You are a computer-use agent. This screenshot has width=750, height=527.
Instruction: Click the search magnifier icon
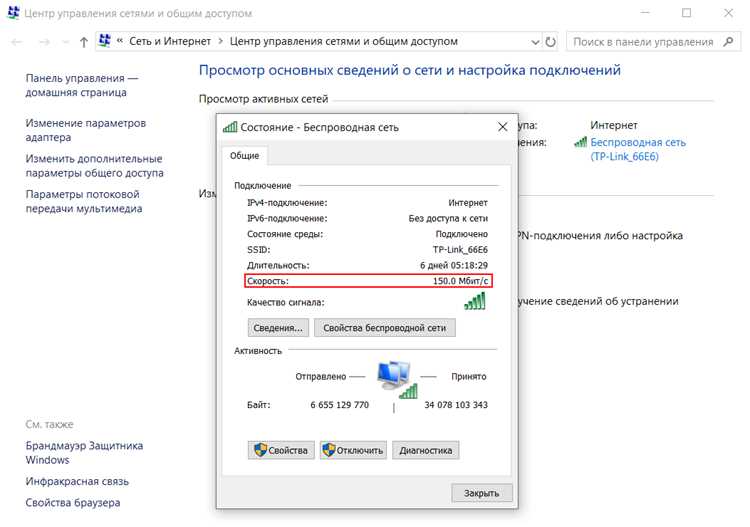tap(728, 42)
